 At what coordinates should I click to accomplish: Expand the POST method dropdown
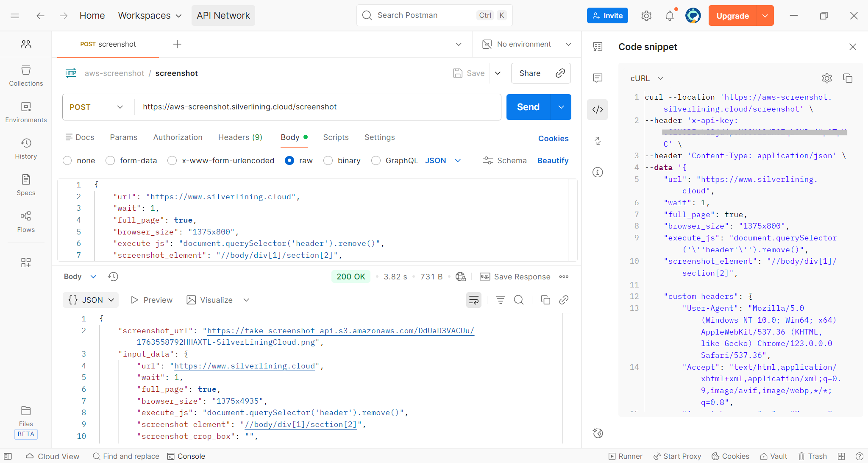(x=97, y=107)
